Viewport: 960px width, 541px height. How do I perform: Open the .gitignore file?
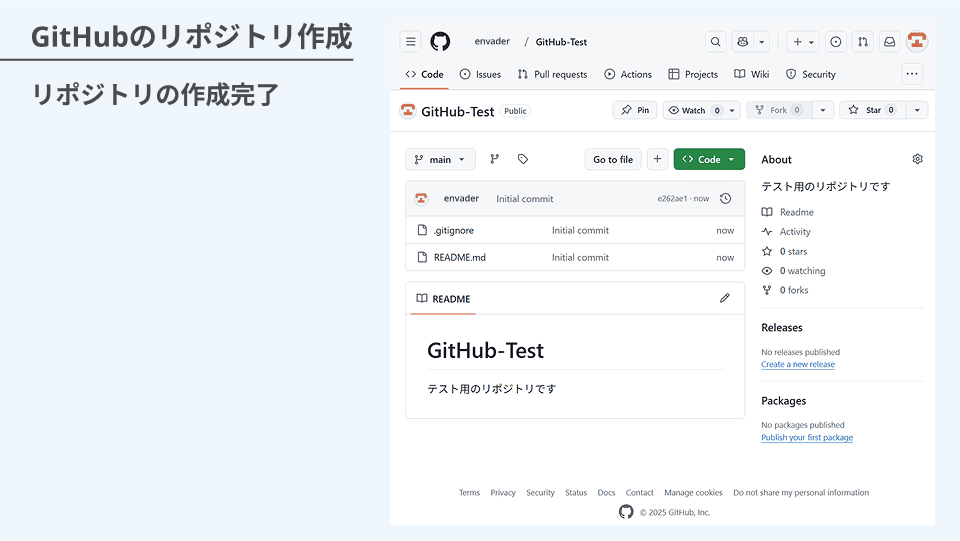click(x=454, y=231)
